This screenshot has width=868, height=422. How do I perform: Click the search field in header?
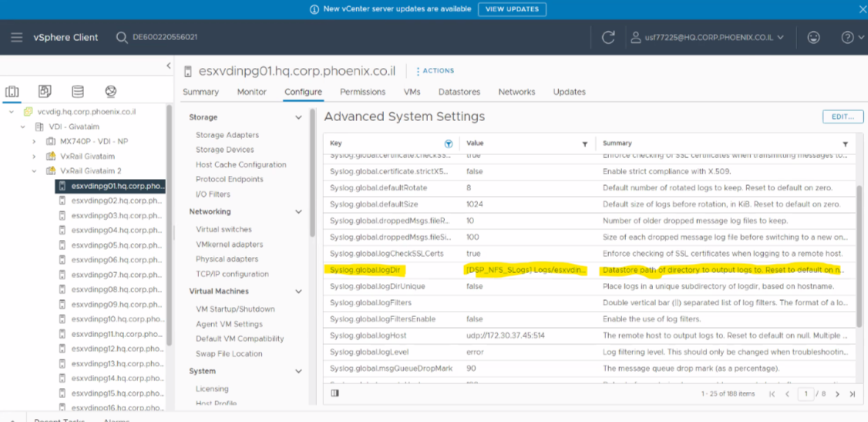pos(164,37)
